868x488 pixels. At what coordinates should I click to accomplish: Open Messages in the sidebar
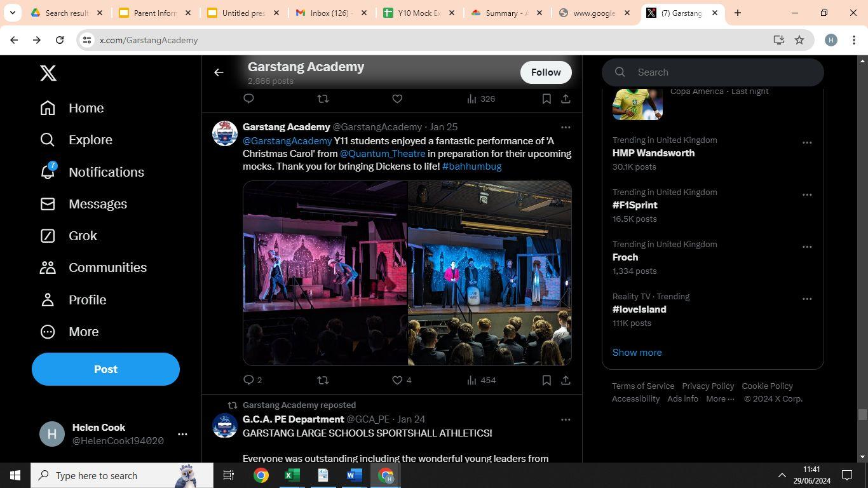click(x=83, y=204)
